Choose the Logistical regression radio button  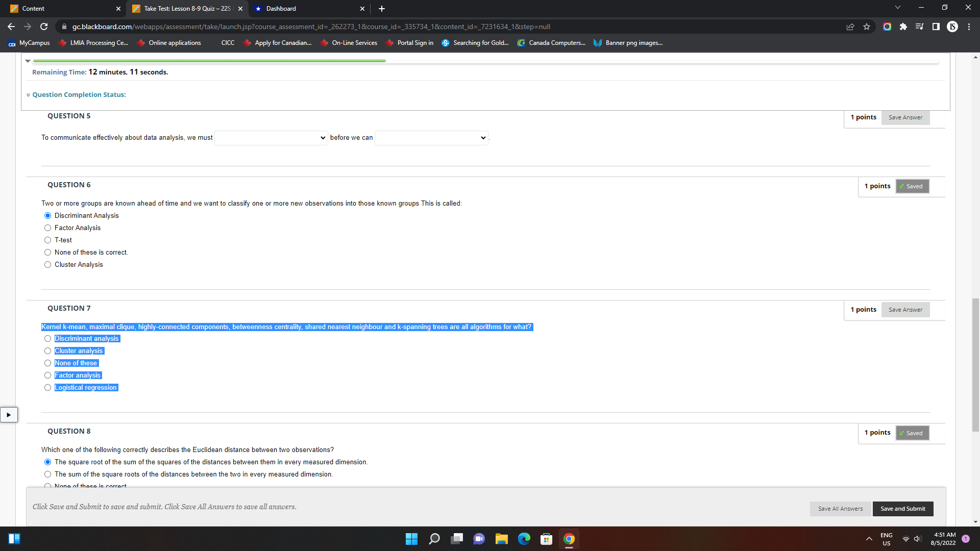[47, 388]
